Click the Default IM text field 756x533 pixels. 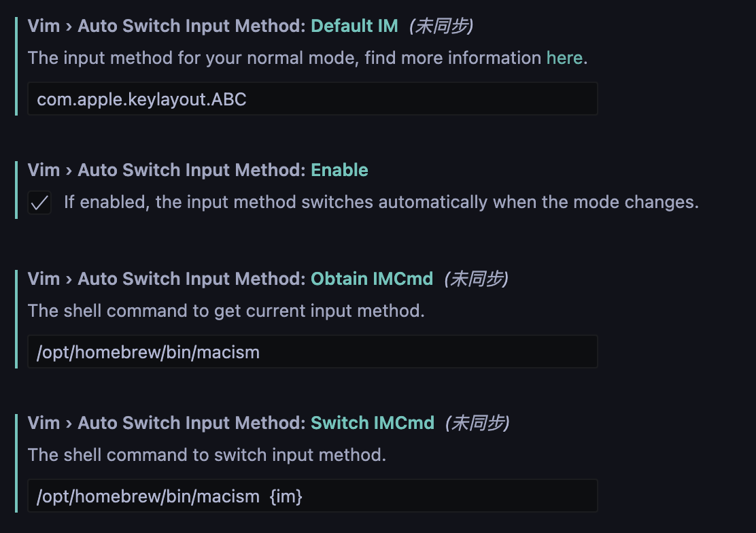[312, 99]
